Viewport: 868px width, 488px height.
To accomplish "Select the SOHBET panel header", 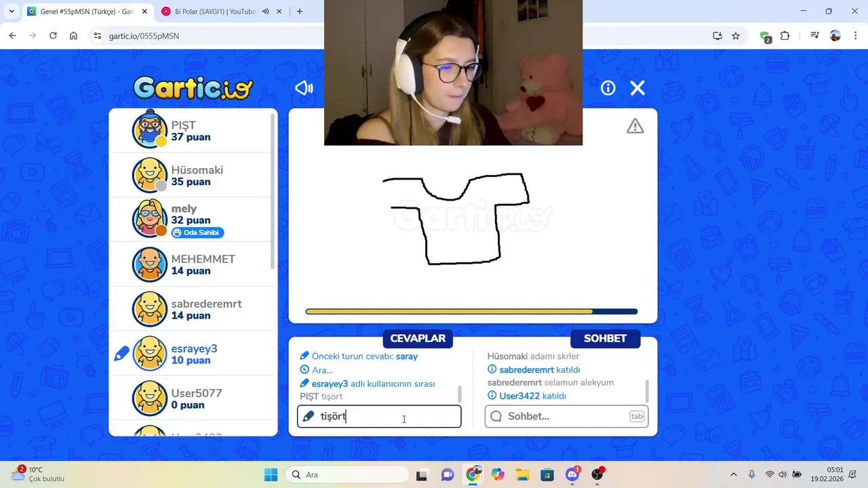I will (606, 338).
